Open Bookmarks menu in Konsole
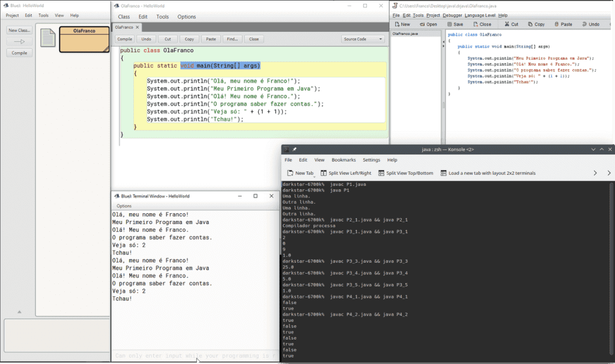615x364 pixels. (x=343, y=160)
